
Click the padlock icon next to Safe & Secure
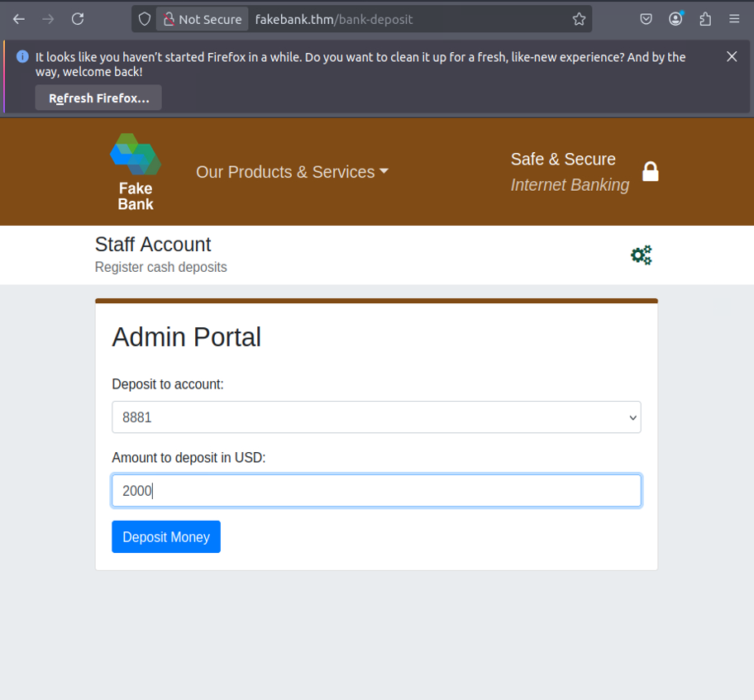point(650,172)
